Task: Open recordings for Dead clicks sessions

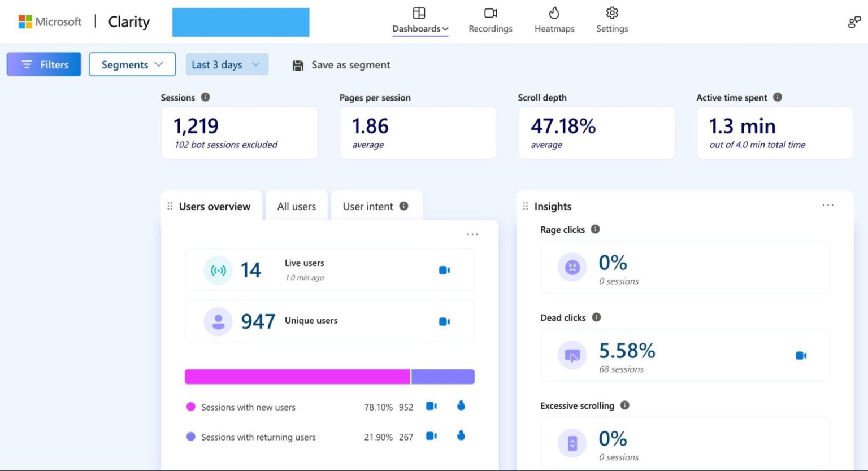Action: tap(800, 356)
